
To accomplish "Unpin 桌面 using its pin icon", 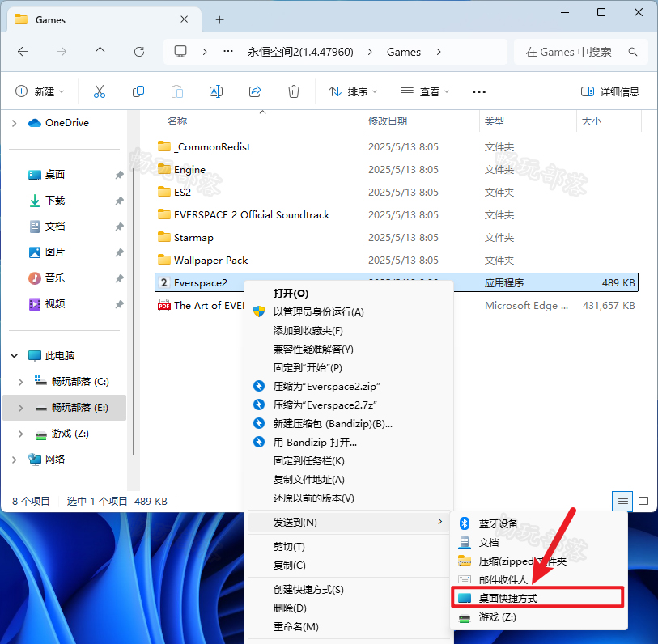I will pyautogui.click(x=120, y=175).
